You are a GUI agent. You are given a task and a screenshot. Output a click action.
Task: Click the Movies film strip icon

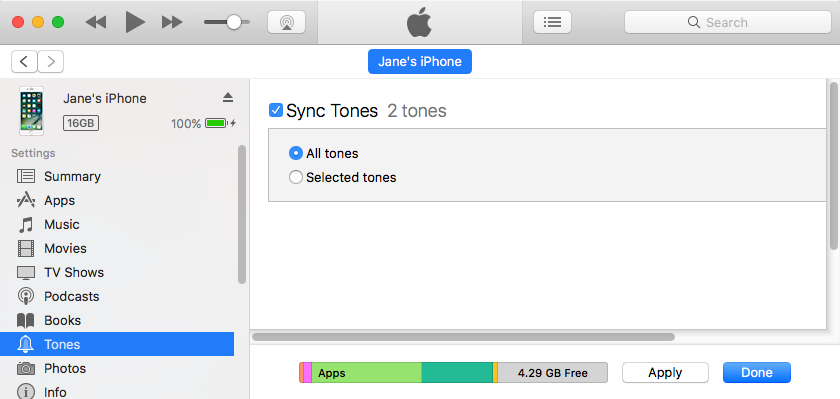(26, 249)
